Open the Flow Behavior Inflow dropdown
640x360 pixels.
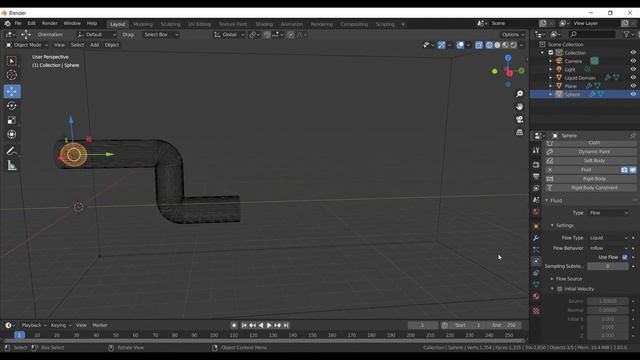click(608, 248)
